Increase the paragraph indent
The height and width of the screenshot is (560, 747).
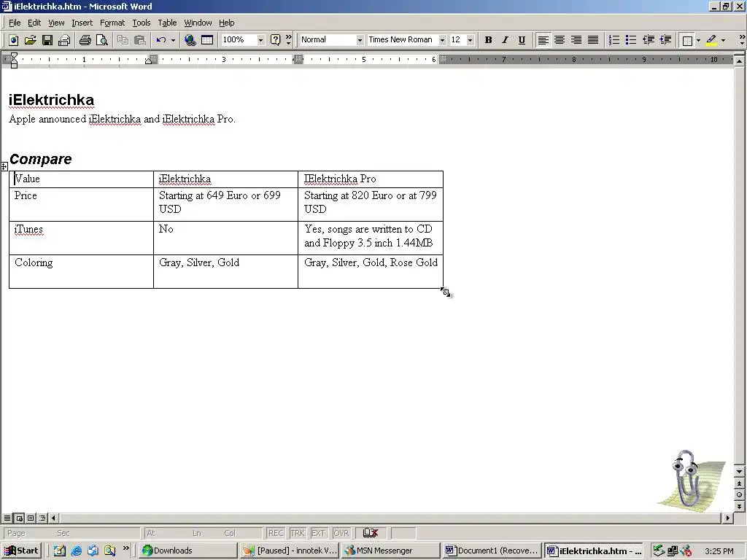[x=665, y=40]
